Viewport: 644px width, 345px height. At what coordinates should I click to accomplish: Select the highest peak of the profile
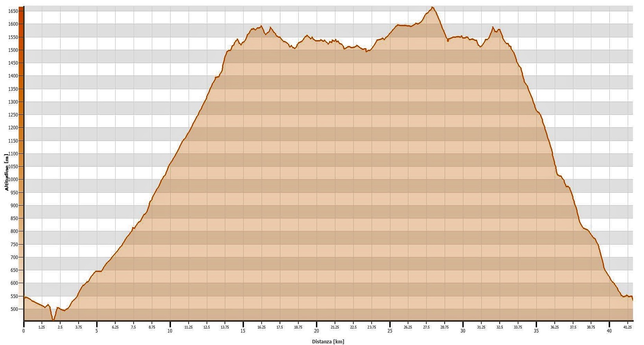point(432,7)
